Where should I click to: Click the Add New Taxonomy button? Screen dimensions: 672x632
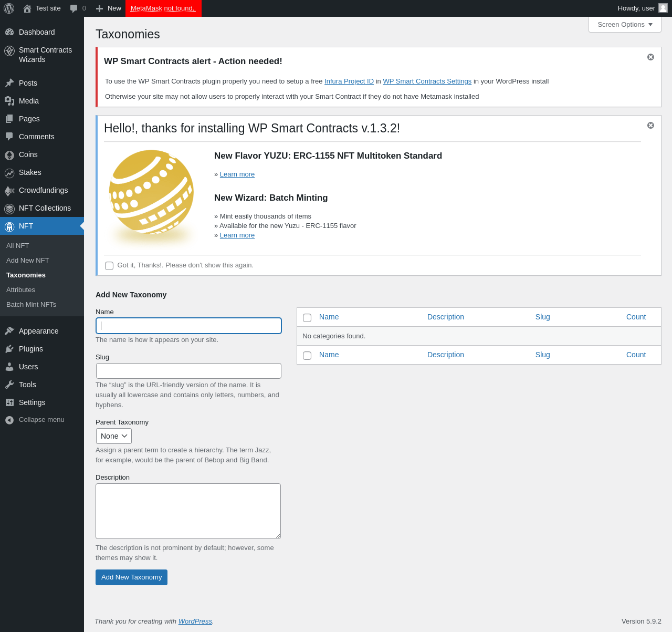[x=131, y=577]
